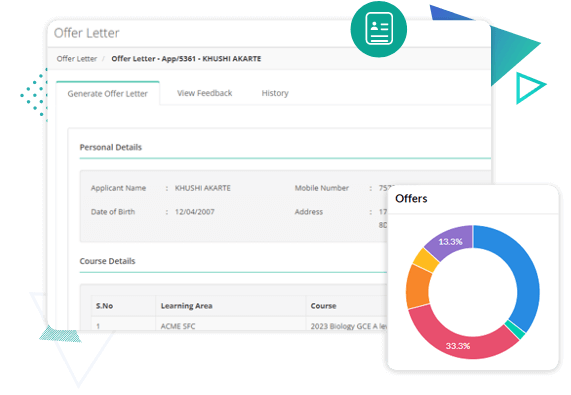The image size is (571, 395).
Task: Select the red 33.3% donut segment
Action: pyautogui.click(x=460, y=339)
